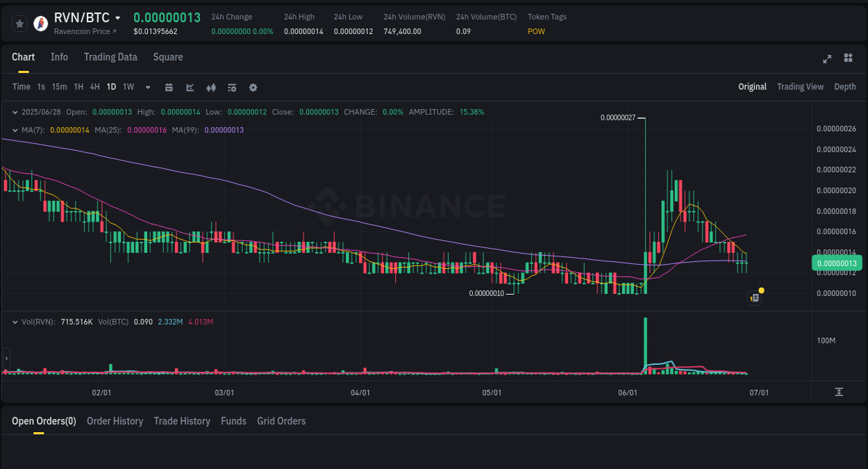Open the Order History tab
868x469 pixels.
point(115,421)
